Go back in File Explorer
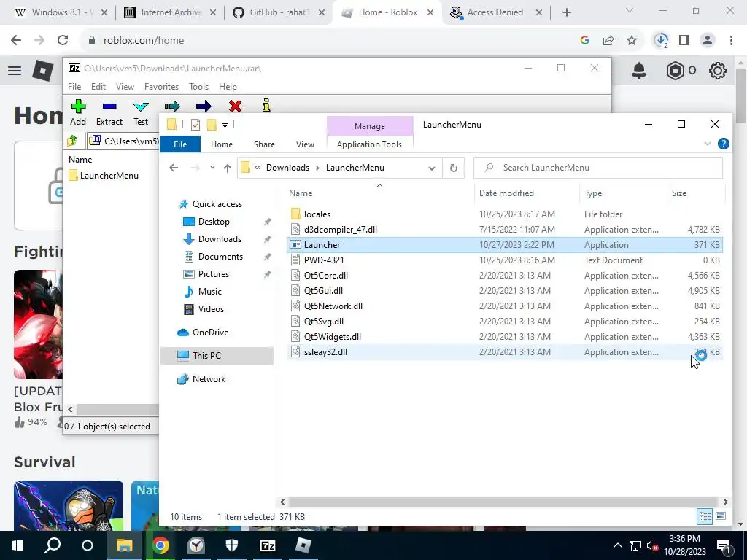 point(174,168)
